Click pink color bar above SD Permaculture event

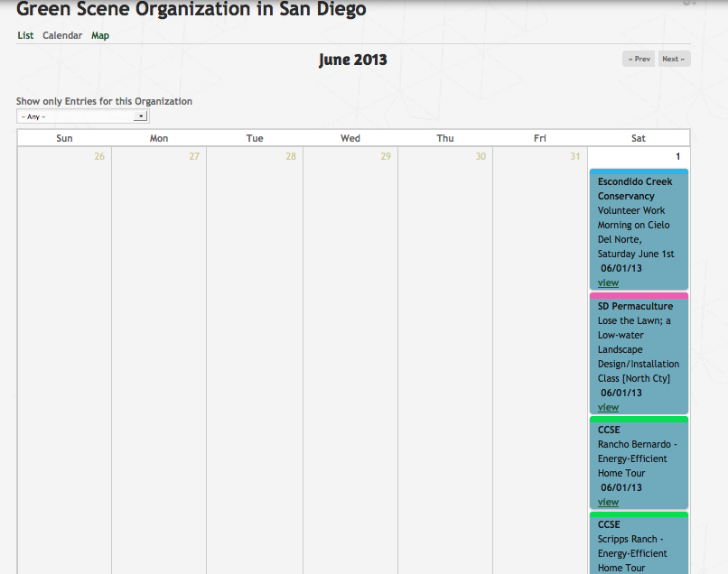639,296
